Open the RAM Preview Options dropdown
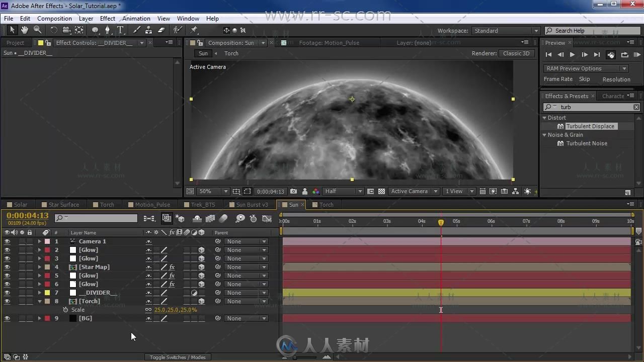Image resolution: width=644 pixels, height=362 pixels. pyautogui.click(x=586, y=68)
